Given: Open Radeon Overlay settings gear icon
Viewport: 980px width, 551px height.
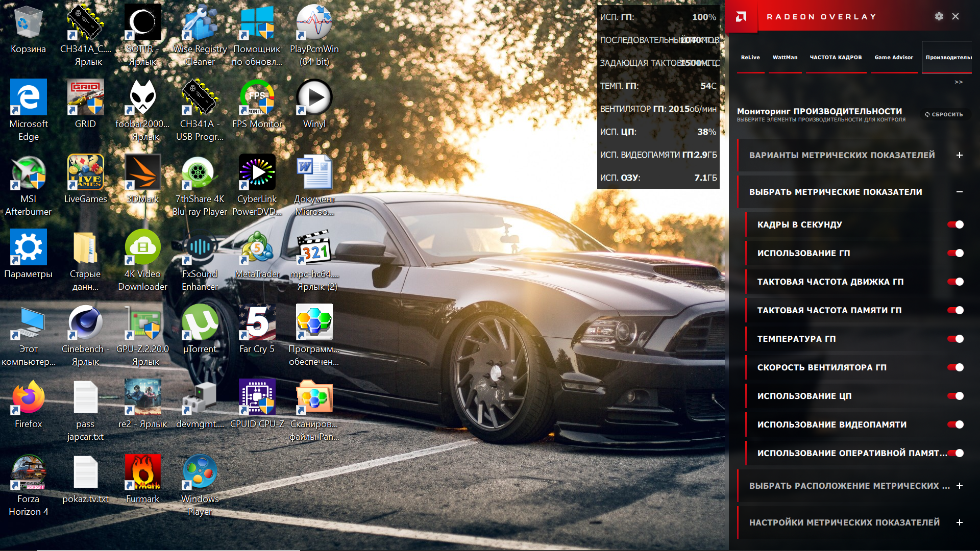Looking at the screenshot, I should (939, 16).
